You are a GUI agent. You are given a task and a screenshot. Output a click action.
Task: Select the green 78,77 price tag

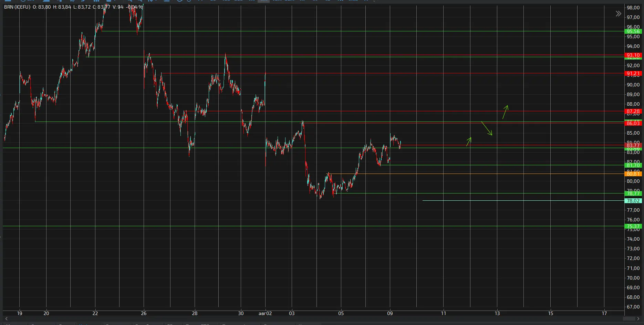pos(633,193)
